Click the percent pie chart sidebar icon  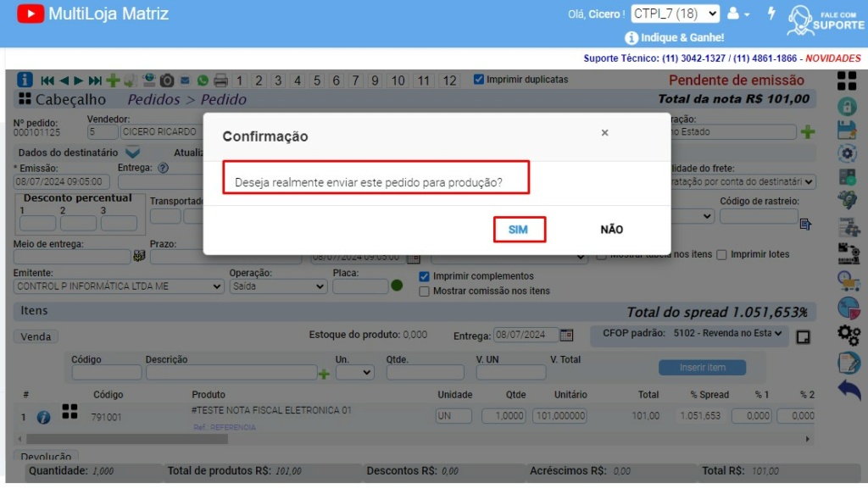848,308
